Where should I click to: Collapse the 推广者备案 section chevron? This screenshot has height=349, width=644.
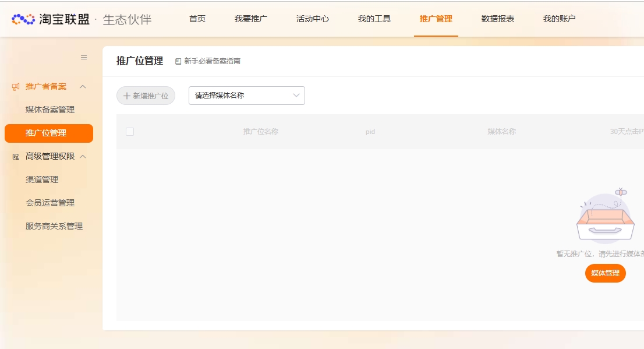[x=83, y=87]
